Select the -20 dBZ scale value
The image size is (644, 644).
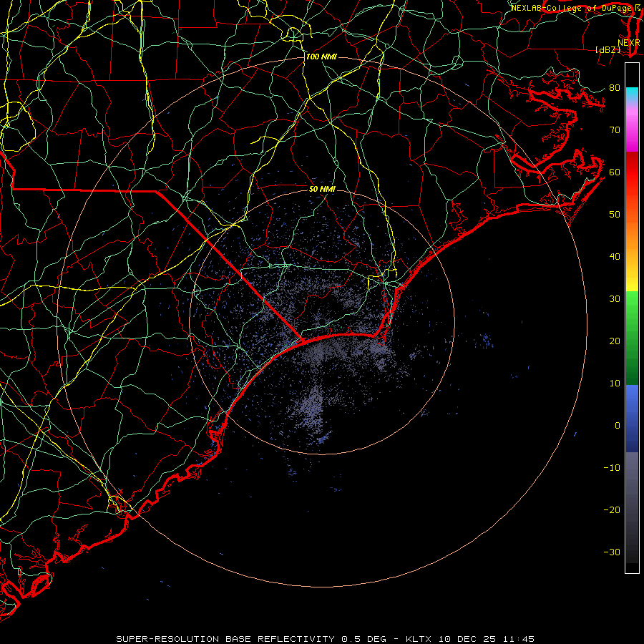(x=612, y=510)
